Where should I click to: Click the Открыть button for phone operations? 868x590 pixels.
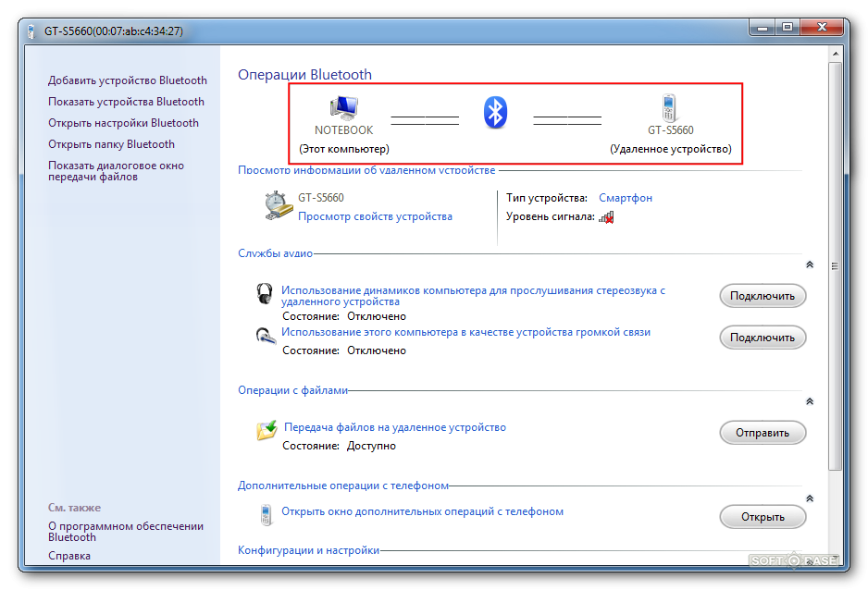(x=763, y=516)
